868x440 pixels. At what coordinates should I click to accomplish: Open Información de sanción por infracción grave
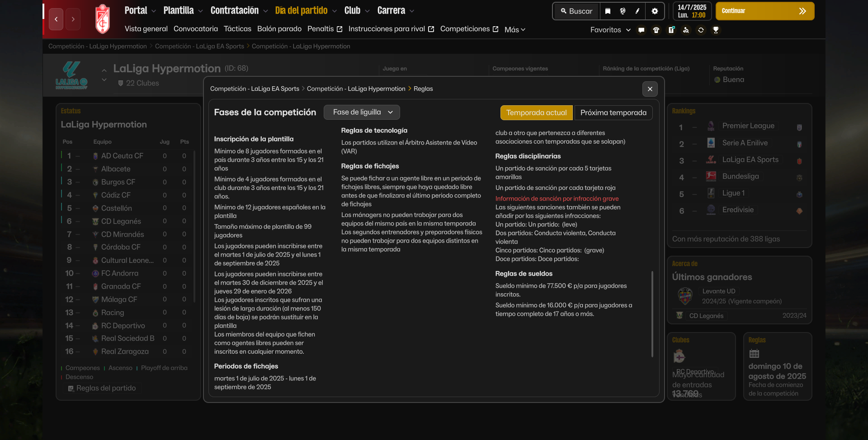pyautogui.click(x=557, y=199)
